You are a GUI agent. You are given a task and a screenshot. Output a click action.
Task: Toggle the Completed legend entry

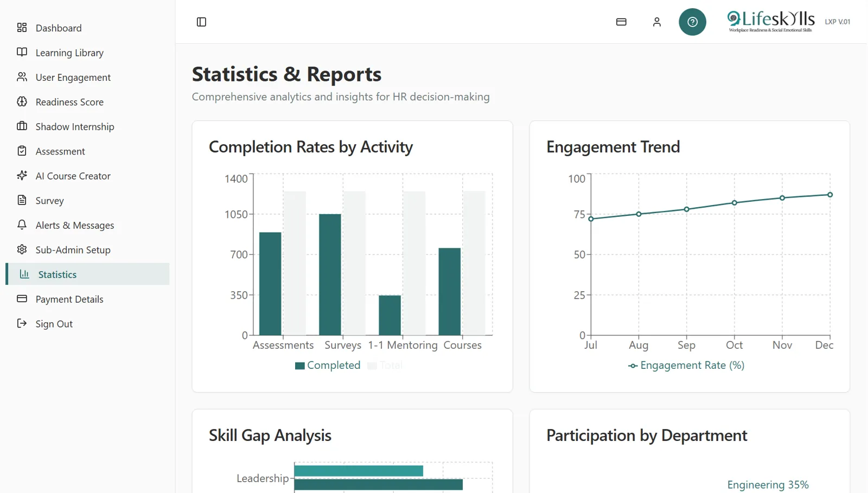[328, 365]
